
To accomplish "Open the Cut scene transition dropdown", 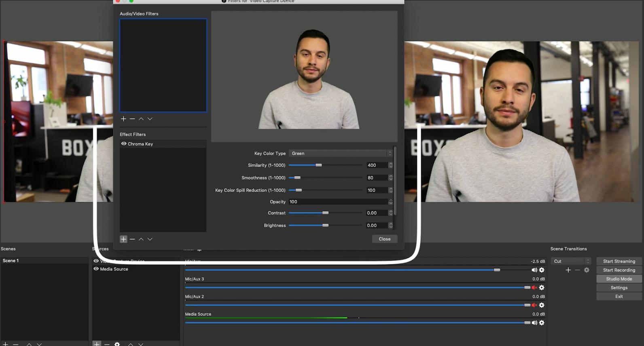I will [x=570, y=261].
